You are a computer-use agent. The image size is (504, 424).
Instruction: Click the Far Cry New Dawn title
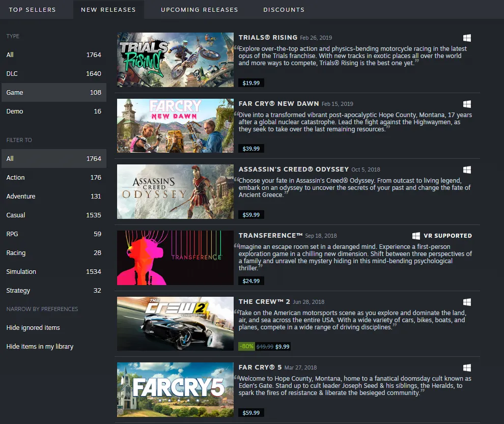pyautogui.click(x=278, y=104)
